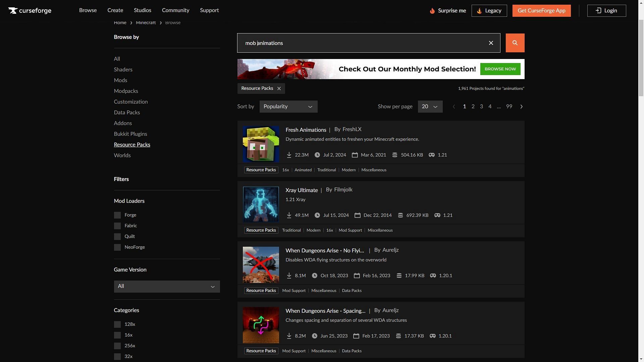Check the 128x category filter
The width and height of the screenshot is (644, 362).
coord(117,324)
